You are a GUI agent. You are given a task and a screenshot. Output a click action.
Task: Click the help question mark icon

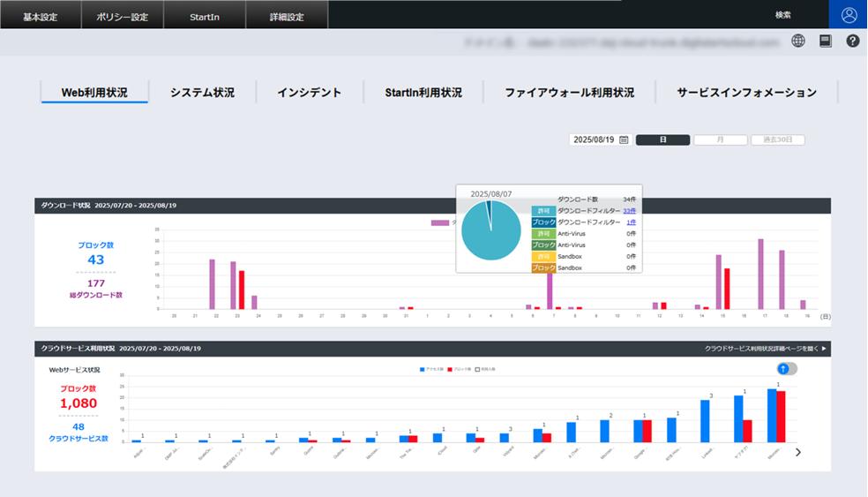pos(853,41)
